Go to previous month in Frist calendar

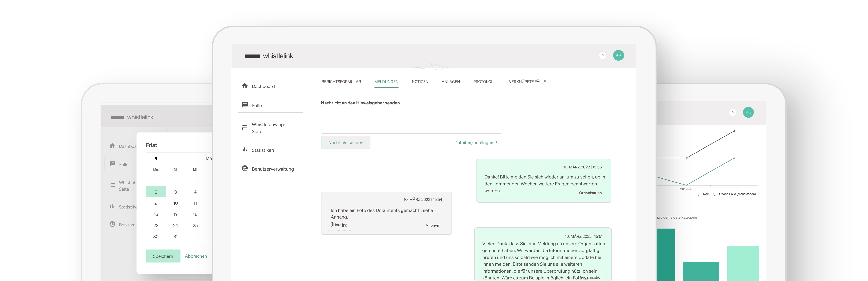point(155,158)
